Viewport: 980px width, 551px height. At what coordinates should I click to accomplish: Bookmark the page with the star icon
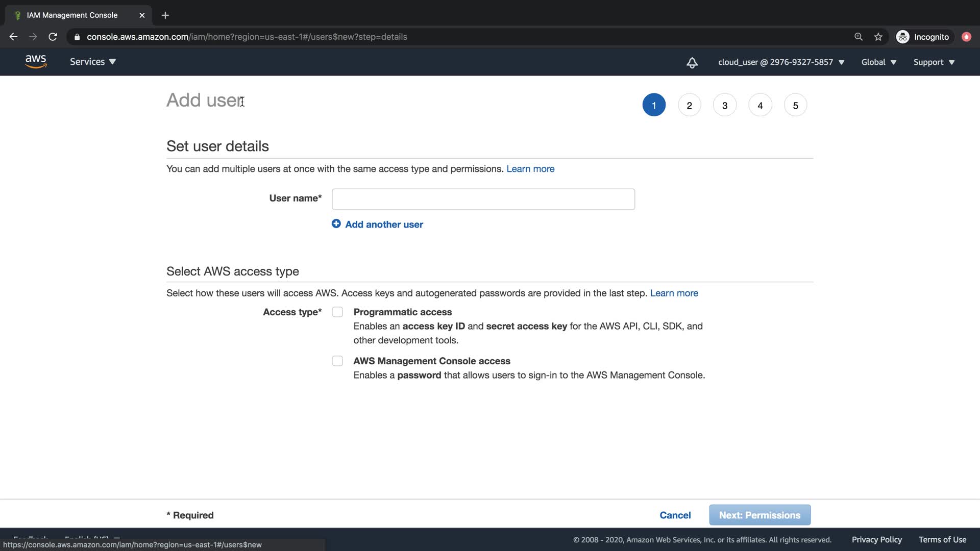[878, 37]
